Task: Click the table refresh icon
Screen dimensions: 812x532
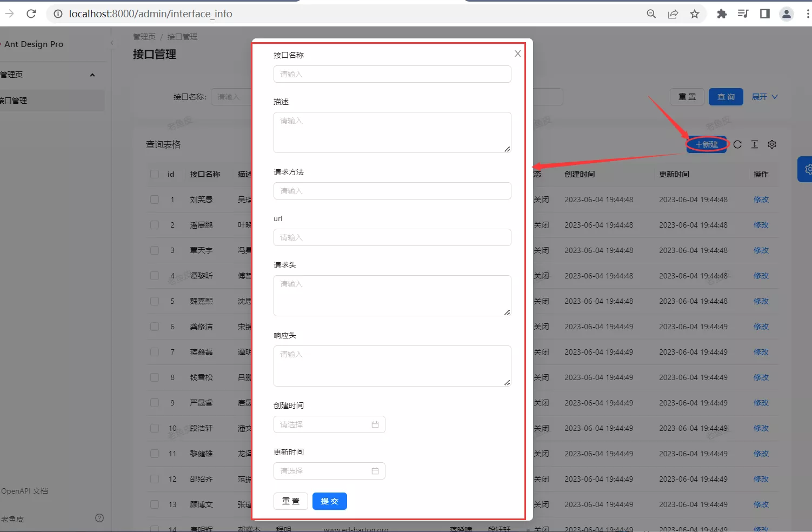Action: (737, 144)
